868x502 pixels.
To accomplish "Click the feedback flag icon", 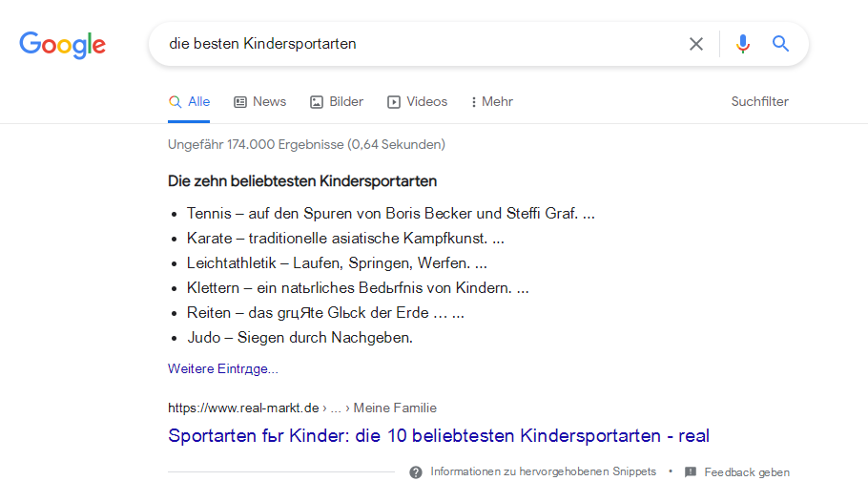I will (691, 472).
